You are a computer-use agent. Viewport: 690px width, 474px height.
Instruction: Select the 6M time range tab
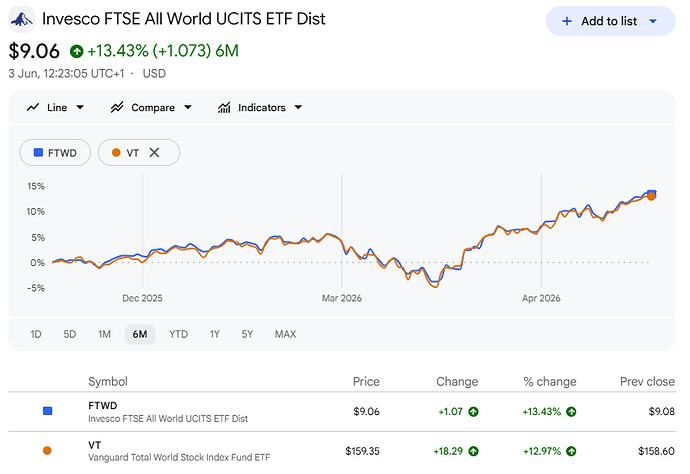pos(140,334)
